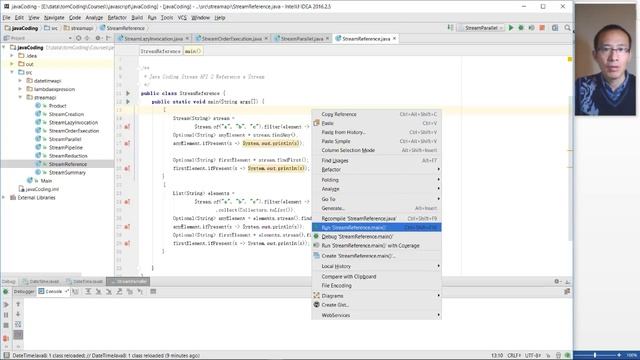The image size is (640, 360).
Task: Select Debug 'StreamReference.main()' context menu item
Action: [x=376, y=237]
